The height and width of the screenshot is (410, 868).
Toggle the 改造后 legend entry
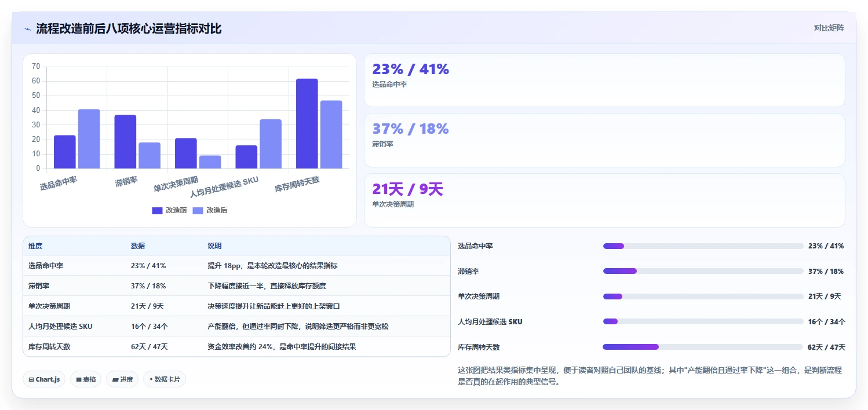210,210
